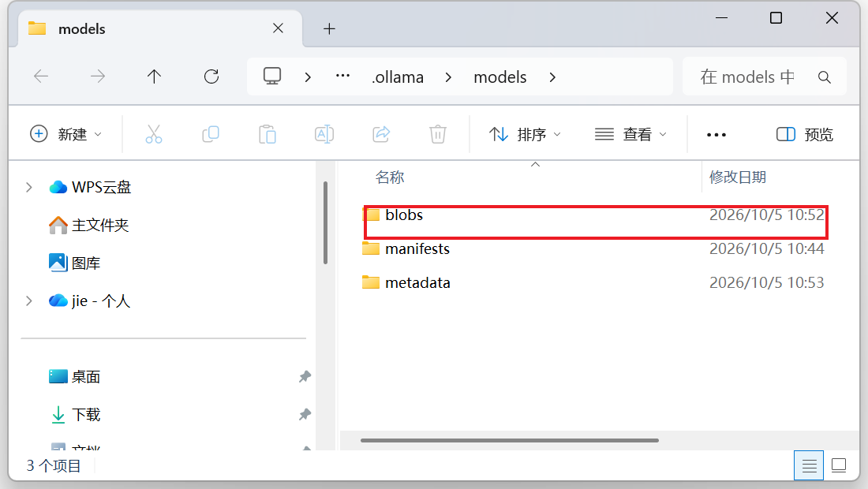Viewport: 868px width, 489px height.
Task: Click the Copy icon in the toolbar
Action: pos(211,134)
